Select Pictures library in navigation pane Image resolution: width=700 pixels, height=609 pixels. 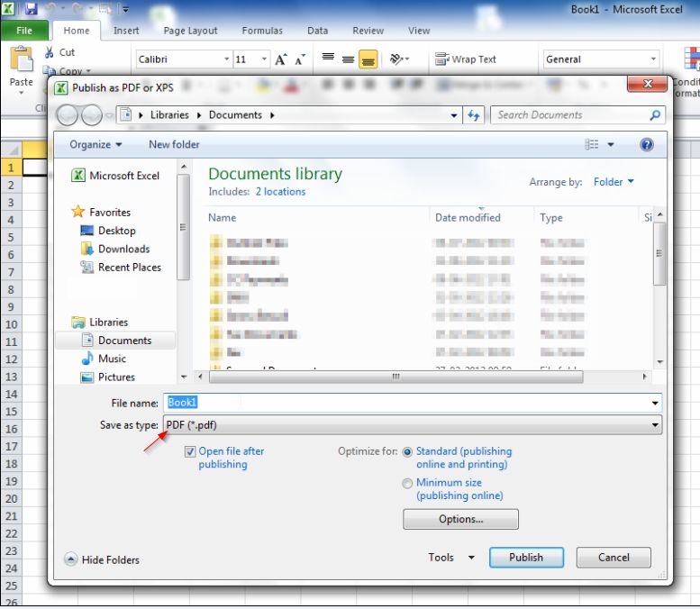(x=107, y=377)
